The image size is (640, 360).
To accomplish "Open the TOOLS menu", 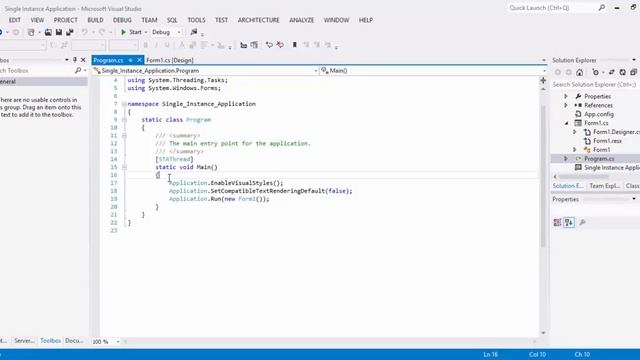I will (196, 20).
